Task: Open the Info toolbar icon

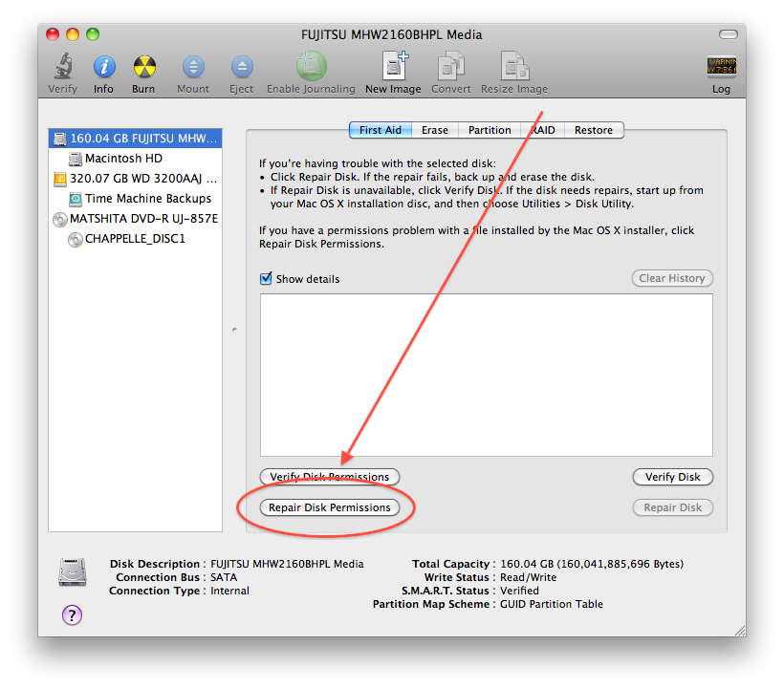Action: 104,67
